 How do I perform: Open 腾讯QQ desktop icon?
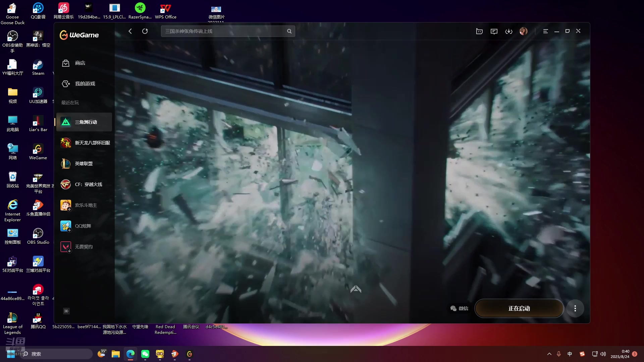38,321
